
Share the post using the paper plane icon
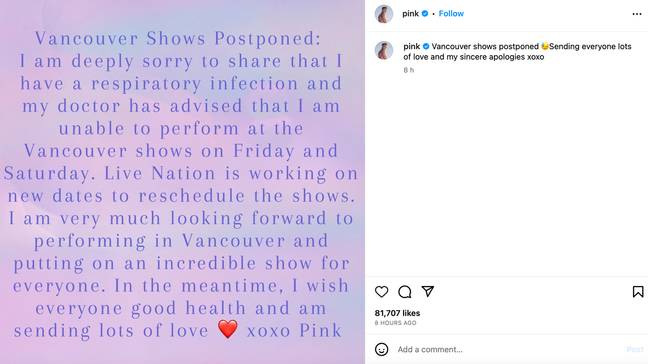pos(428,291)
